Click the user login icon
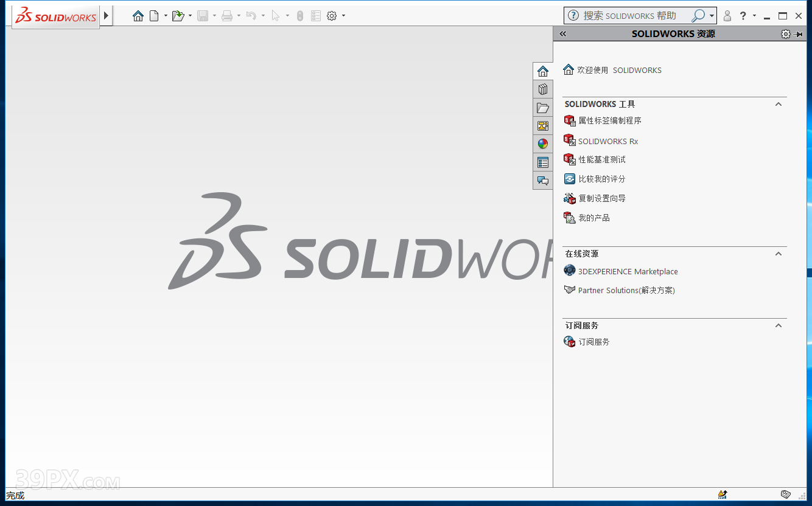Image resolution: width=812 pixels, height=506 pixels. coord(727,16)
